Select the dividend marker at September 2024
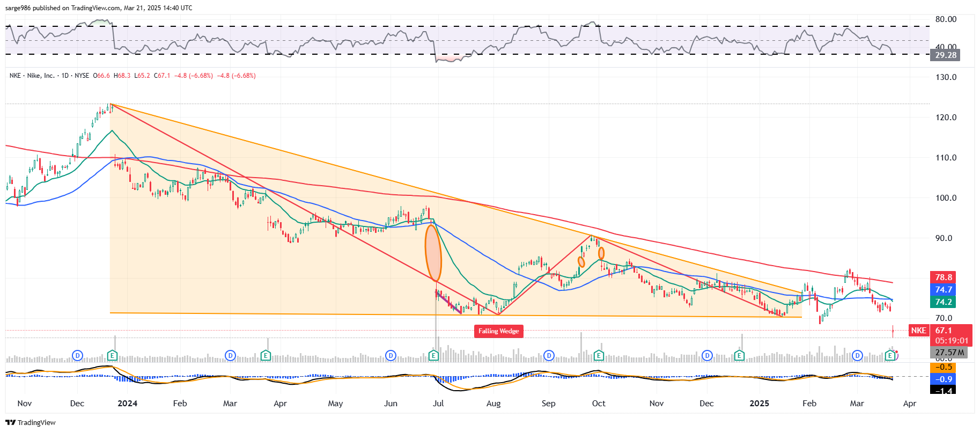The image size is (980, 432). click(549, 355)
